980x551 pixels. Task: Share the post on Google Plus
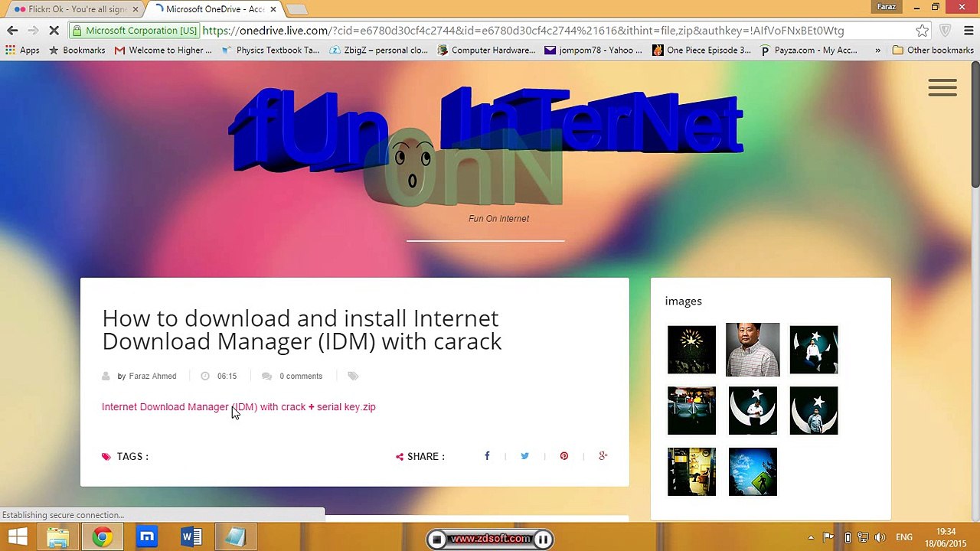603,456
